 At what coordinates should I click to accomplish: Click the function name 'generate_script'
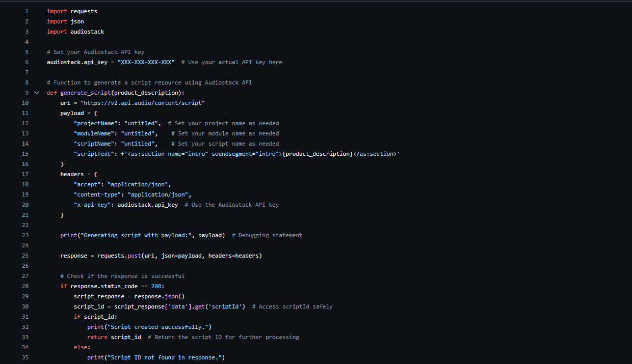pyautogui.click(x=86, y=93)
